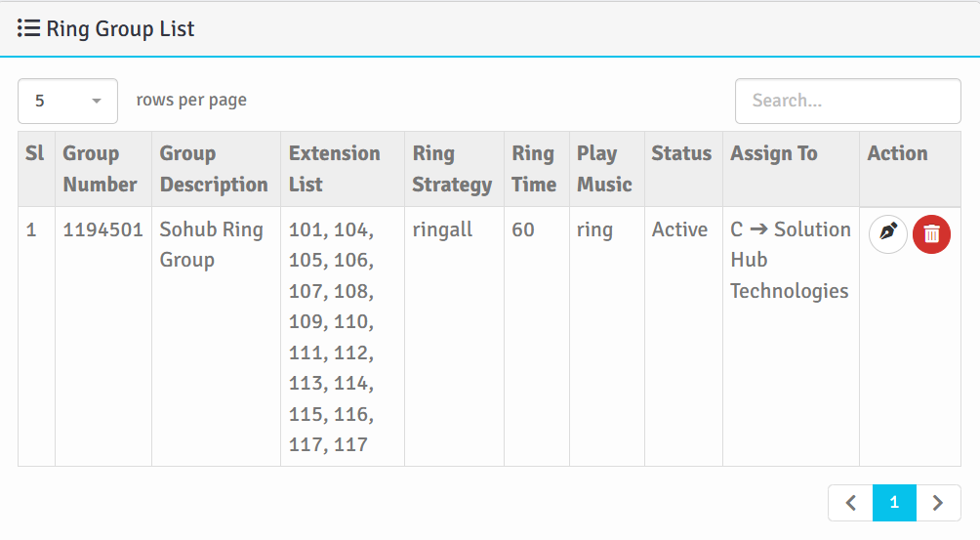Image resolution: width=980 pixels, height=540 pixels.
Task: Click the edit pen icon for Sohub Ring Group
Action: coord(888,234)
